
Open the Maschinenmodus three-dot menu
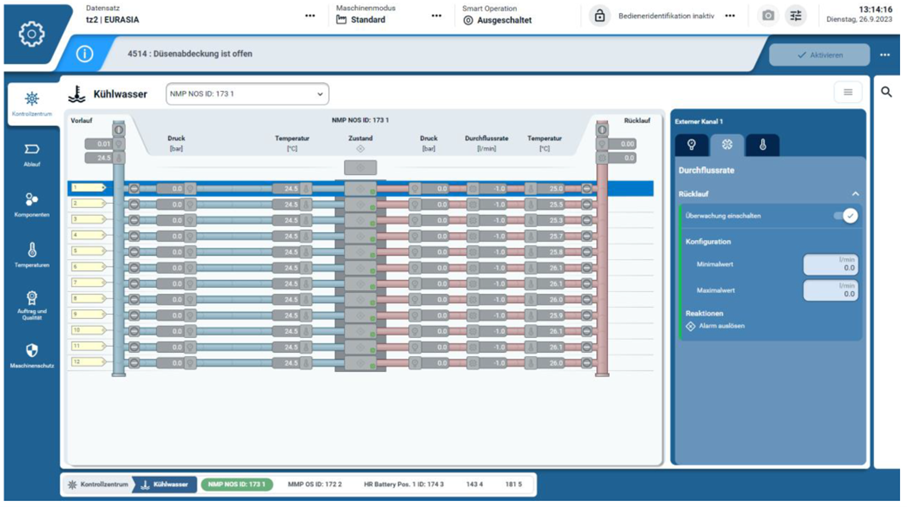[x=436, y=16]
